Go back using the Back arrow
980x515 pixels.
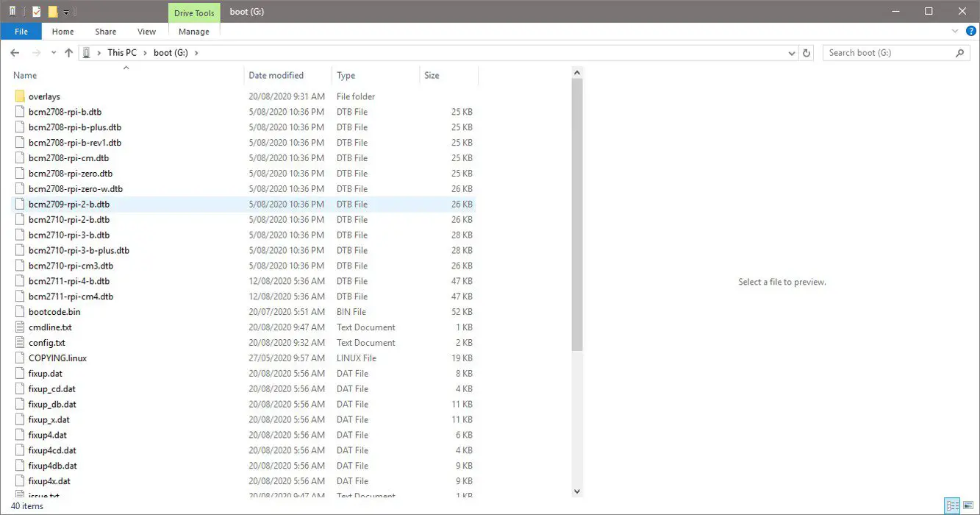tap(15, 53)
